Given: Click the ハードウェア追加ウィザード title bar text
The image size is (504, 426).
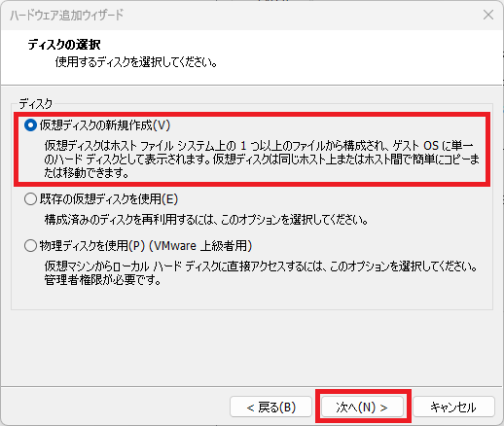Looking at the screenshot, I should pos(66,15).
